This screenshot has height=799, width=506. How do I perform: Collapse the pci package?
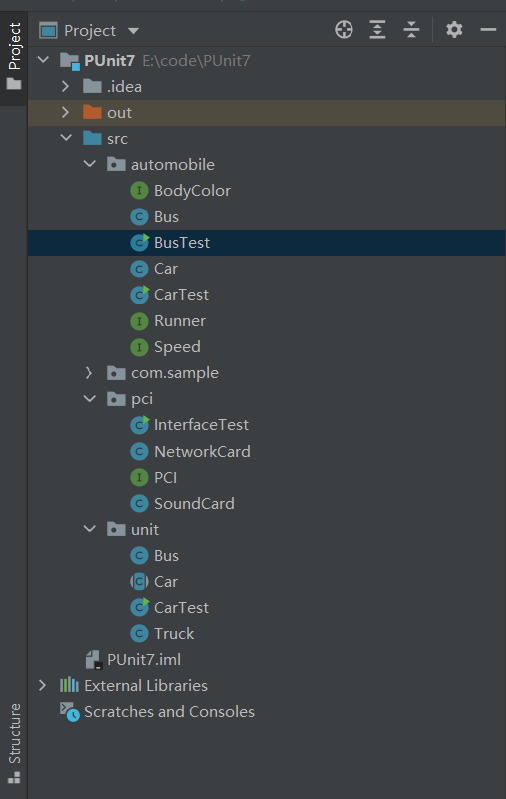(90, 398)
